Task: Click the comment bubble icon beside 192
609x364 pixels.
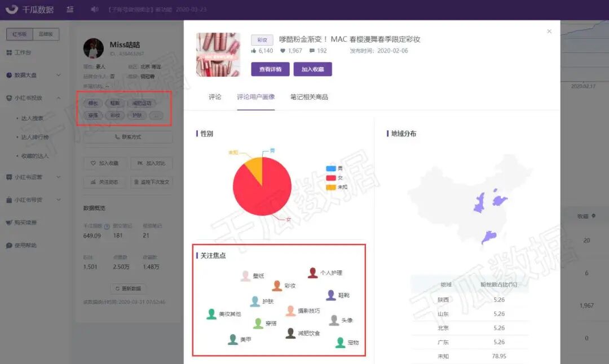Action: tap(312, 51)
